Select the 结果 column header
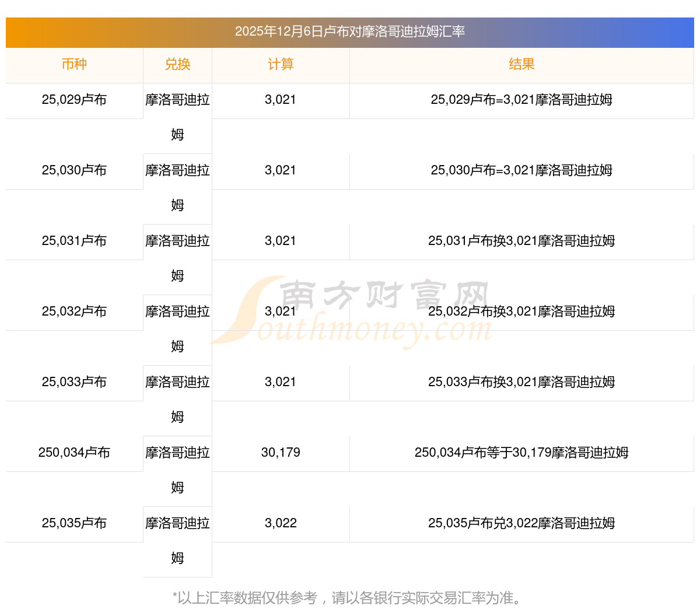Image resolution: width=700 pixels, height=616 pixels. 521,64
